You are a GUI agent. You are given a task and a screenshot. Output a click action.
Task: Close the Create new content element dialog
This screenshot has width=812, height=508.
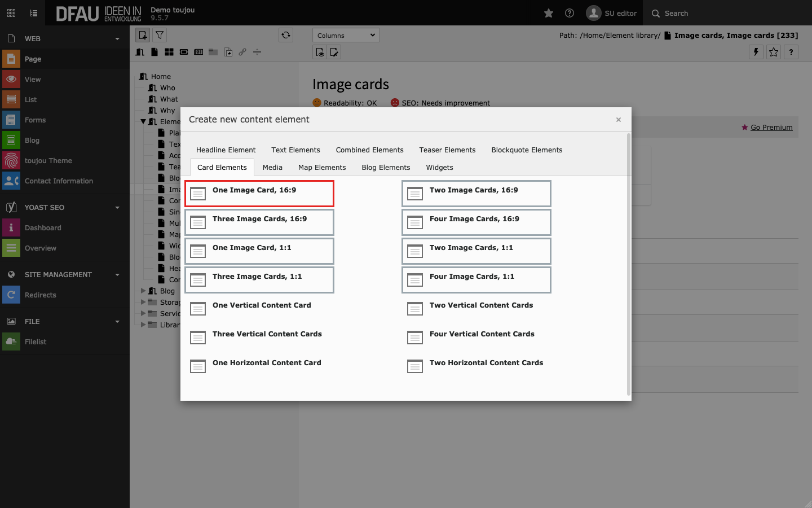pyautogui.click(x=619, y=120)
